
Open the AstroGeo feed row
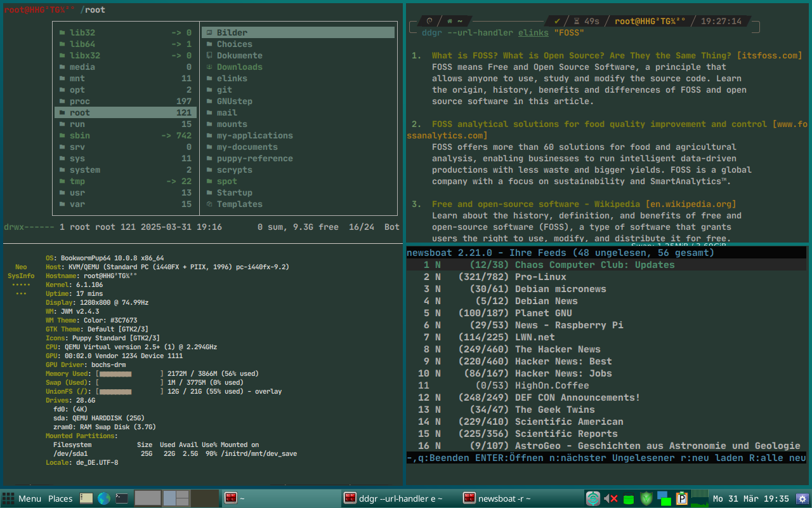[606, 446]
